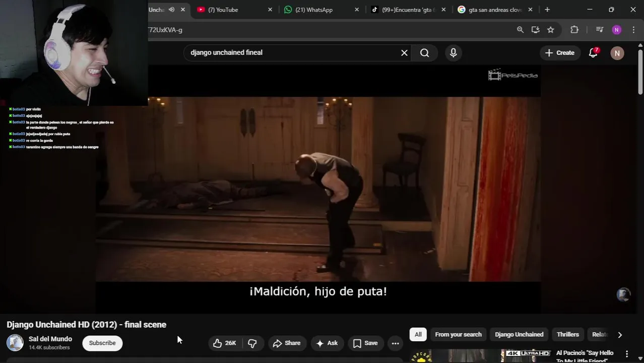Select the 'Thrillers' chip
The height and width of the screenshot is (363, 644).
pos(568,334)
